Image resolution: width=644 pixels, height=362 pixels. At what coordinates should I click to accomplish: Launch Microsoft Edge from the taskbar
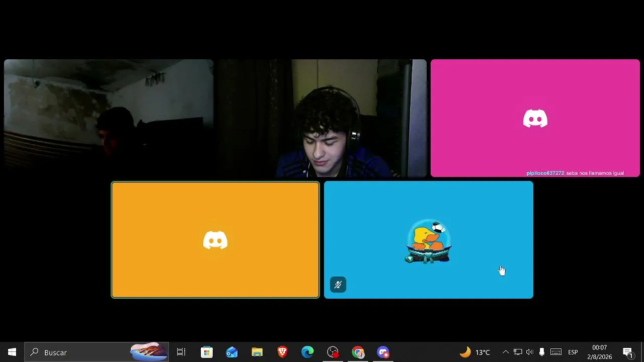point(307,352)
